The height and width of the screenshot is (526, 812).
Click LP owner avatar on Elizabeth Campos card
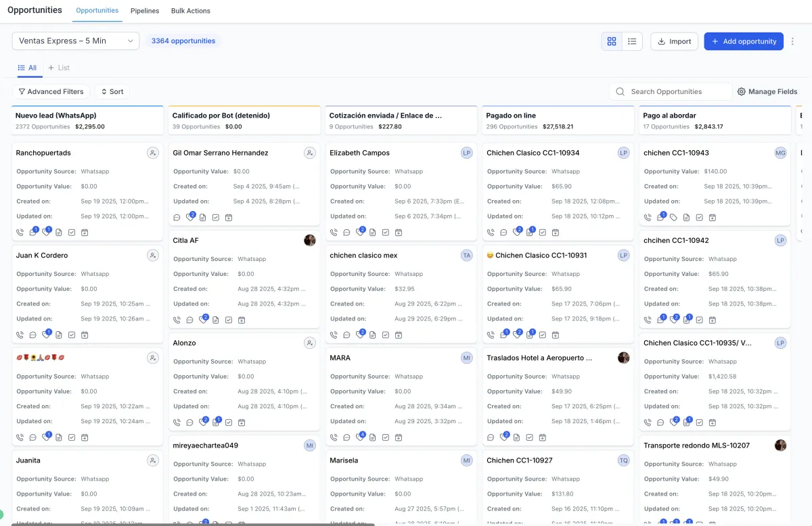click(x=467, y=153)
